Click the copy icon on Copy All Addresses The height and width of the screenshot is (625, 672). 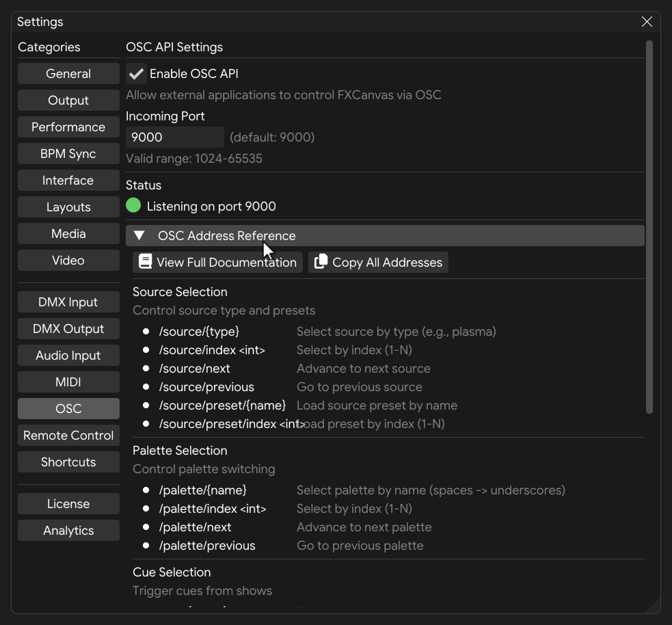point(321,262)
